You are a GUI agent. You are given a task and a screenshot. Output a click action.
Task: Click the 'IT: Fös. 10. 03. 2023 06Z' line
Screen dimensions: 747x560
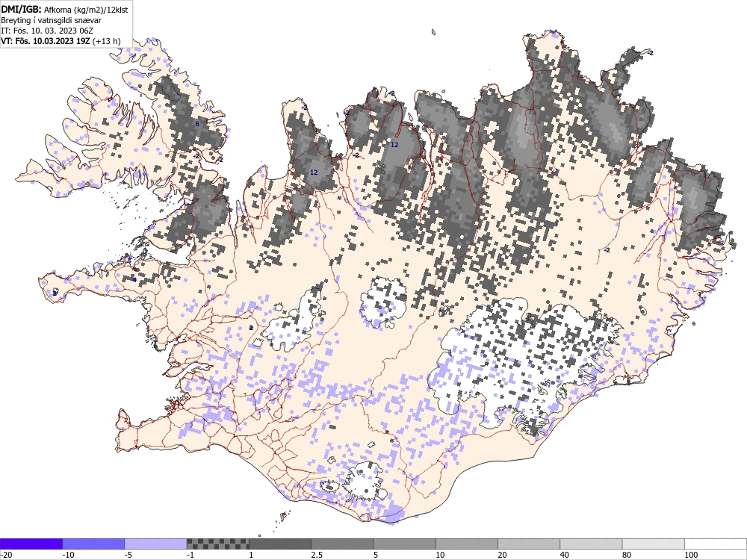(x=47, y=31)
